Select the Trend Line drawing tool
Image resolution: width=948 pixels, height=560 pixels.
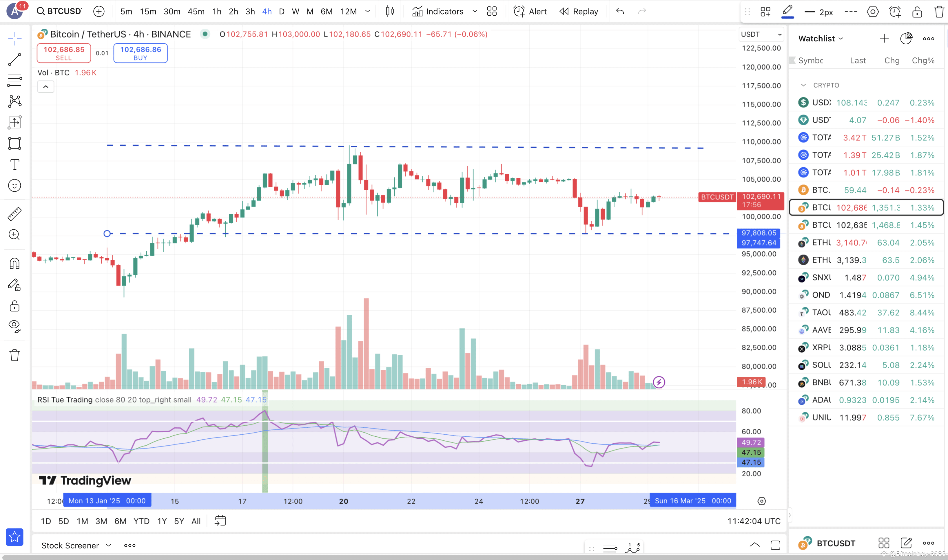pos(14,60)
